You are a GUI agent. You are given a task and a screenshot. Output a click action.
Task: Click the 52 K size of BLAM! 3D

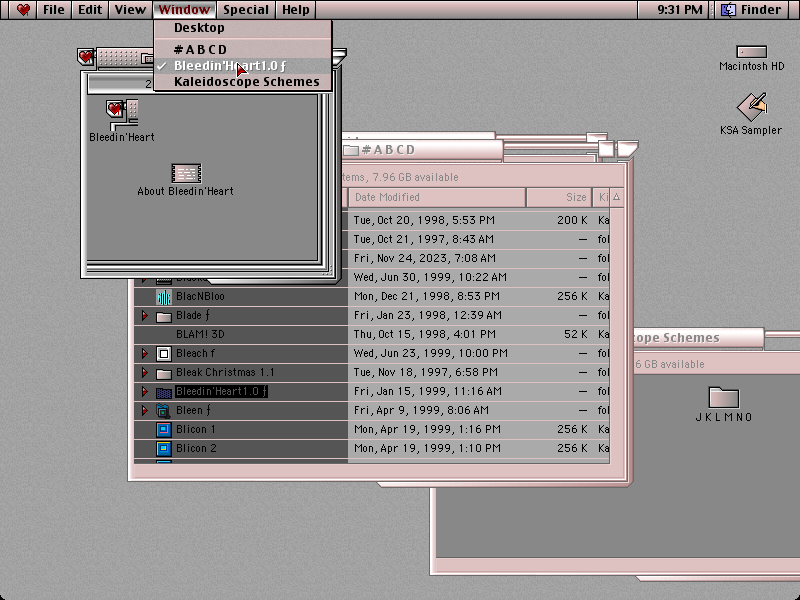click(x=576, y=334)
